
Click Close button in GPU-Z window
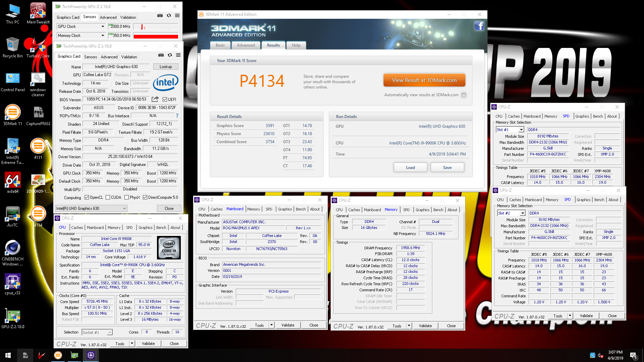pos(169,208)
